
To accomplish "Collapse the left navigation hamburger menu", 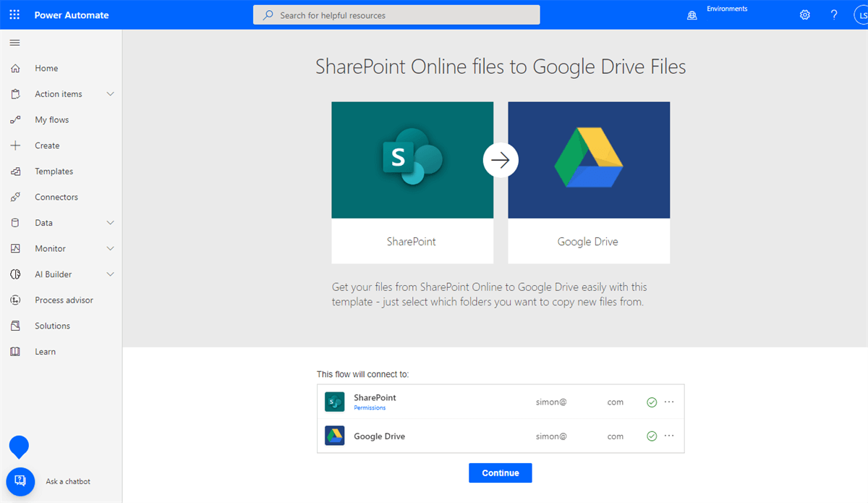I will 14,43.
